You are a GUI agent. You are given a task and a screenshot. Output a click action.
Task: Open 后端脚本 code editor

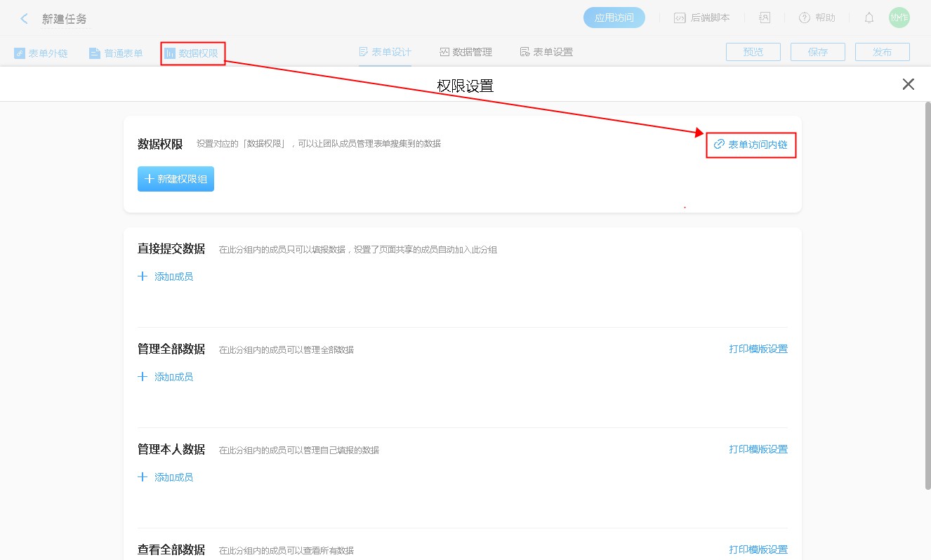pos(701,18)
